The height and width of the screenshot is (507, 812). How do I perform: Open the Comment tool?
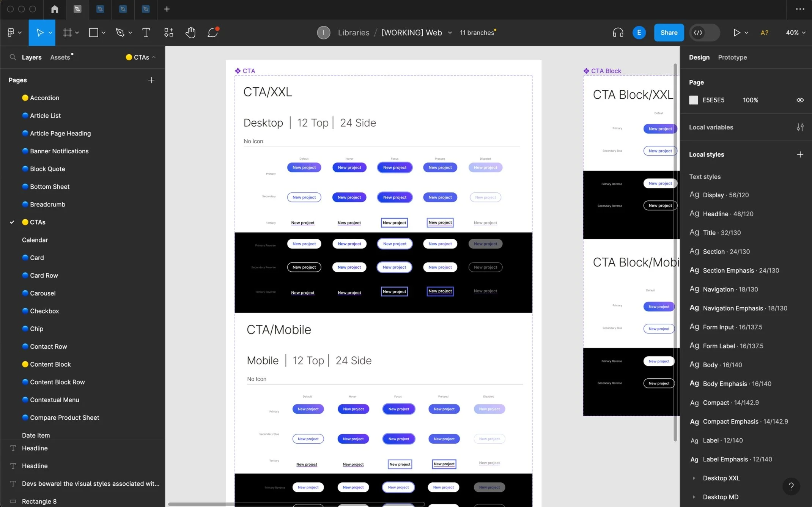[x=212, y=33]
